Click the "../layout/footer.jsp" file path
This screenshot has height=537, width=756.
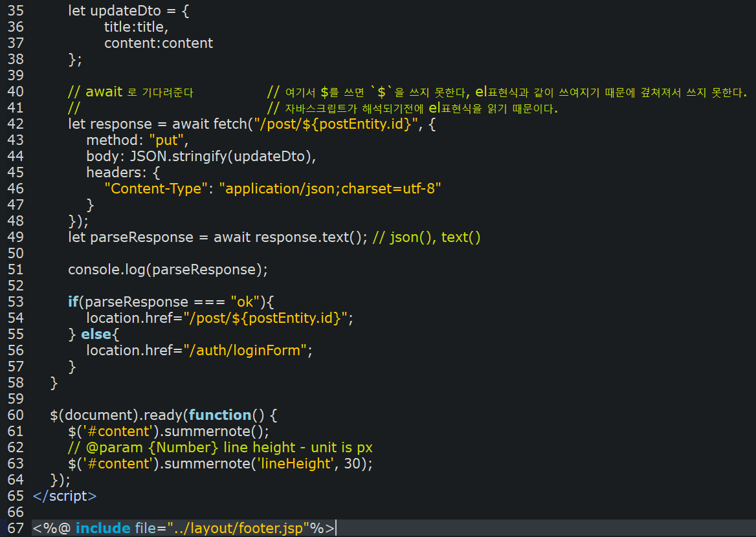(x=238, y=529)
